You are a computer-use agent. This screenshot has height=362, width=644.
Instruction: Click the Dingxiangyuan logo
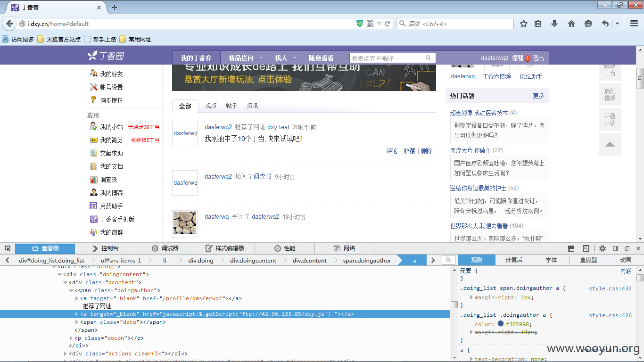click(x=106, y=56)
